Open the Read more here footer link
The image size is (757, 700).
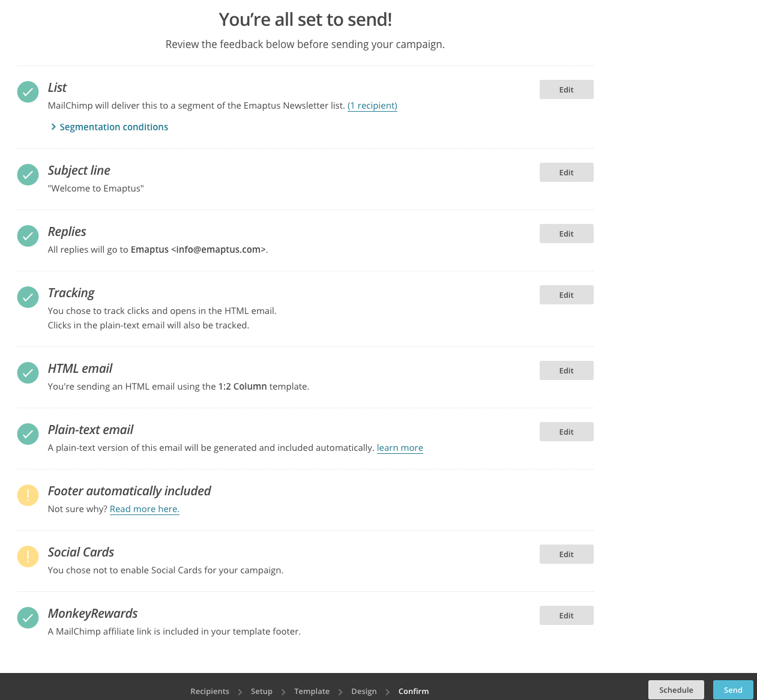[x=144, y=509]
